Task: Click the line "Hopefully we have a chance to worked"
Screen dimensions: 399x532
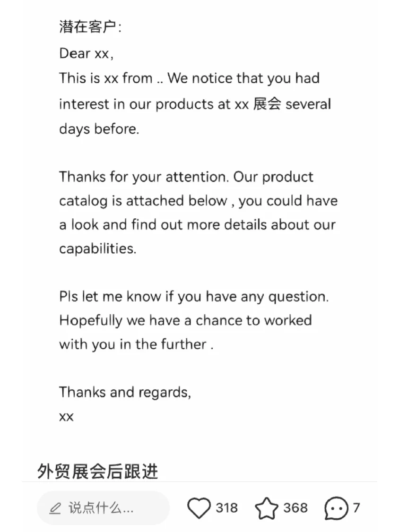Action: [x=185, y=320]
